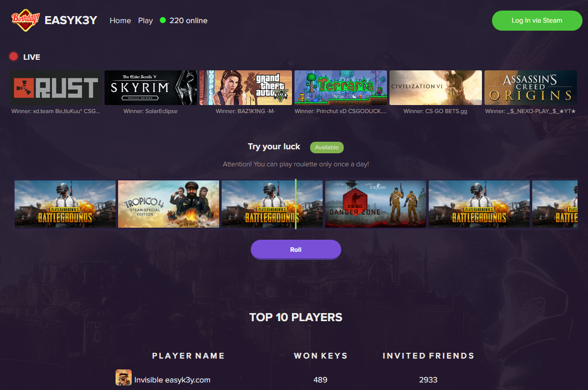Image resolution: width=588 pixels, height=390 pixels.
Task: Select the Tropico 4 roulette card
Action: pos(168,204)
